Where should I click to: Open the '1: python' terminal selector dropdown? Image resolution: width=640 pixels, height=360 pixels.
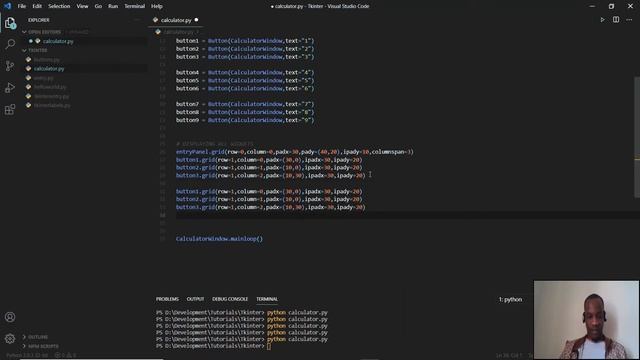[510, 299]
